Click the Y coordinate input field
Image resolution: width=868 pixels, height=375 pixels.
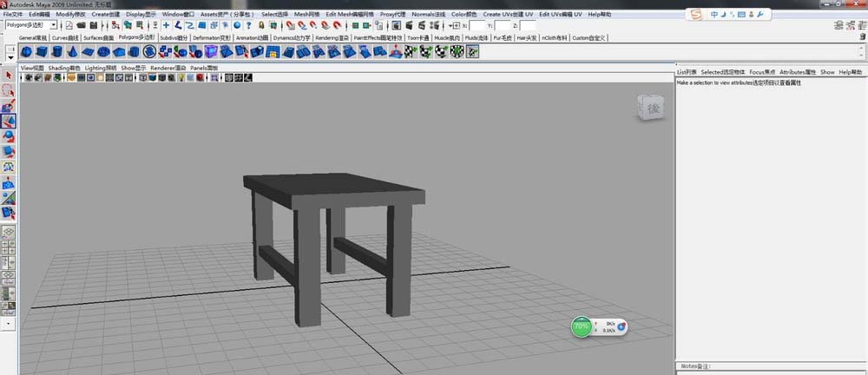502,25
